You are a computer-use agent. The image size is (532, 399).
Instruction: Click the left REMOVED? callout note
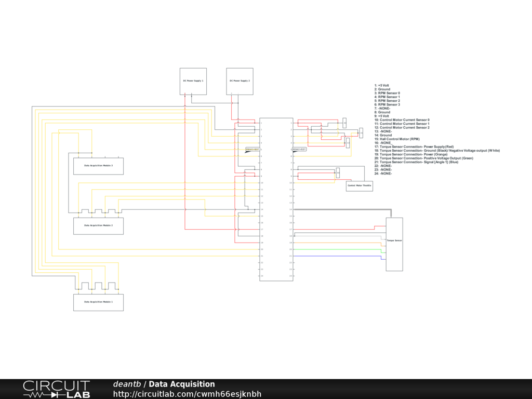click(x=252, y=149)
